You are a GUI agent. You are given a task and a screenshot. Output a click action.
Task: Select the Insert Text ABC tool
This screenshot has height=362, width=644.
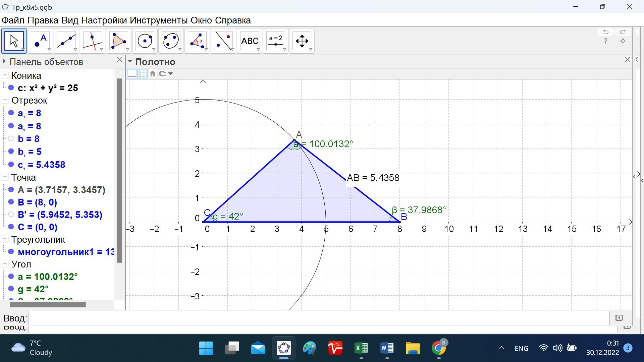[250, 41]
